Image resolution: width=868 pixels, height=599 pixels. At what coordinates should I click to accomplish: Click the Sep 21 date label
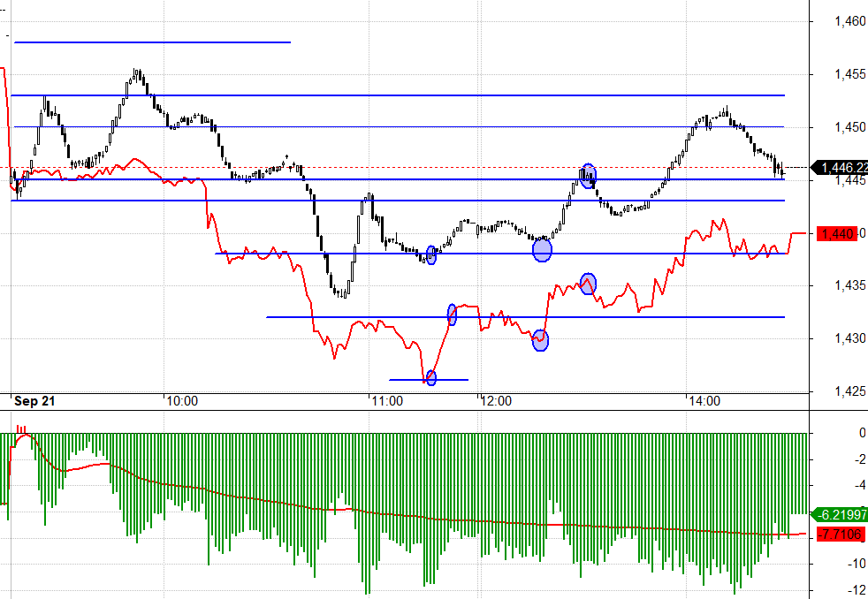[x=34, y=401]
